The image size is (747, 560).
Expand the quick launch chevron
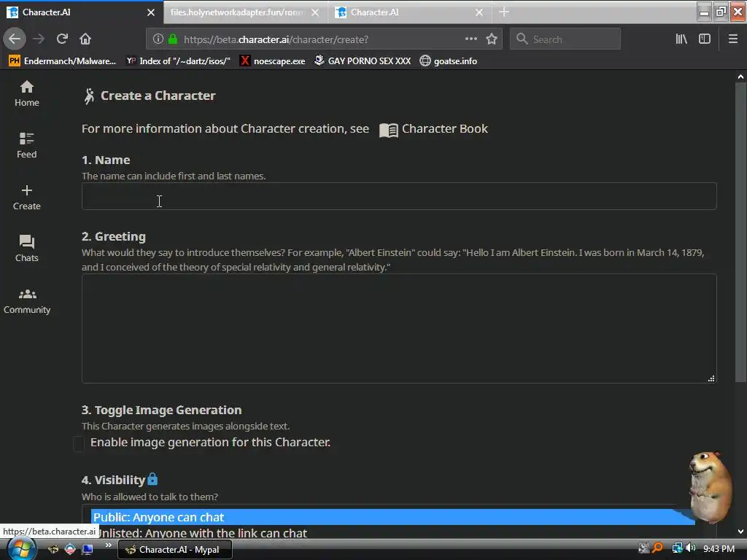(x=108, y=545)
